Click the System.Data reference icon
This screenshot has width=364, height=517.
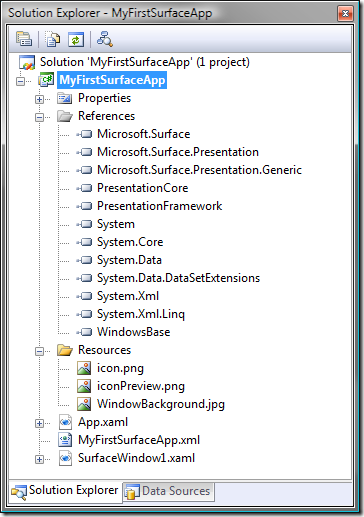point(84,260)
